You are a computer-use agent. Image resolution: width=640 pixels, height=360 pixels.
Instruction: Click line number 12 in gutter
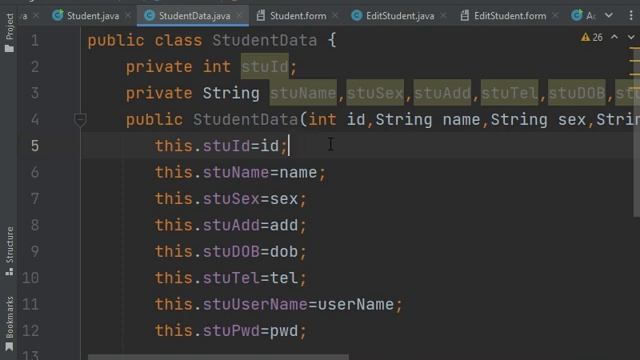pyautogui.click(x=31, y=331)
